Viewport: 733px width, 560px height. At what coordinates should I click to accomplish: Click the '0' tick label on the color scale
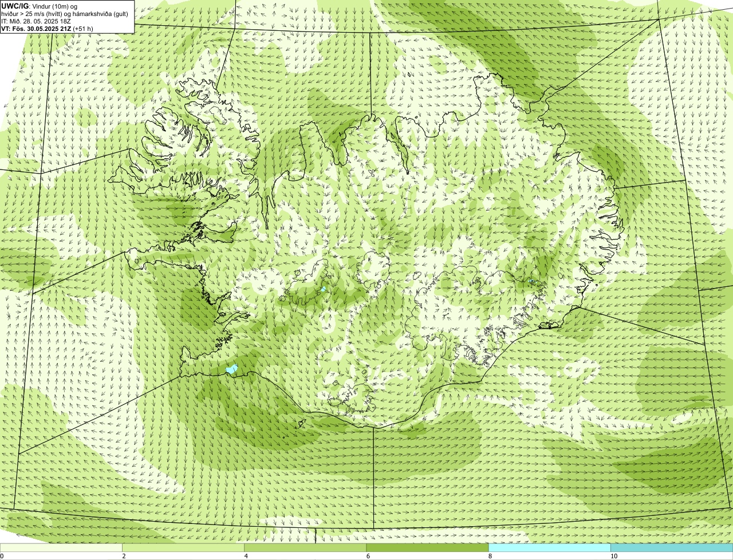[x=2, y=556]
